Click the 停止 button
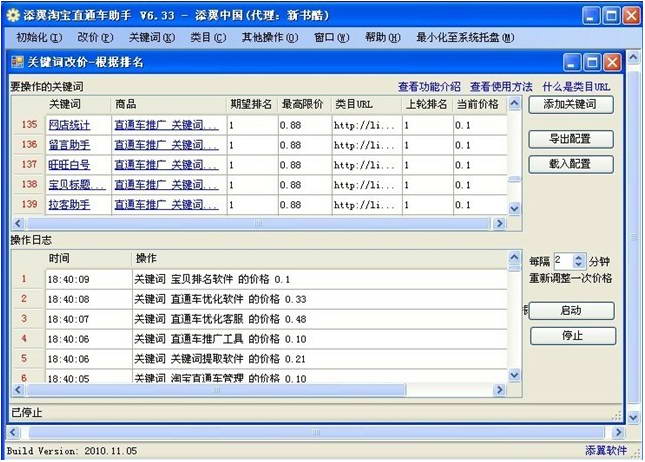 [573, 336]
